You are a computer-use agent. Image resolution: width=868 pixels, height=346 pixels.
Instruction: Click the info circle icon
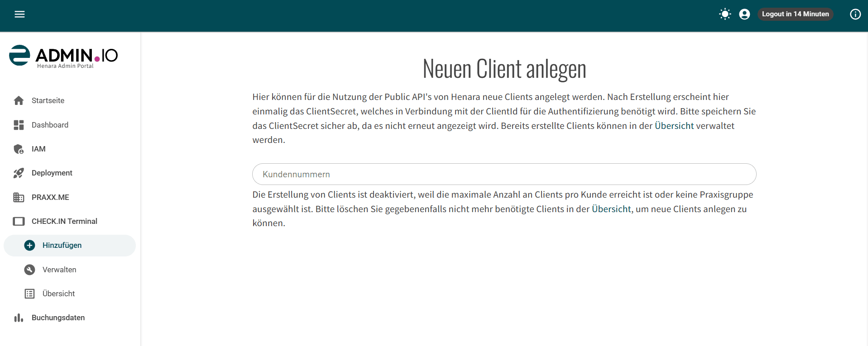(x=855, y=14)
